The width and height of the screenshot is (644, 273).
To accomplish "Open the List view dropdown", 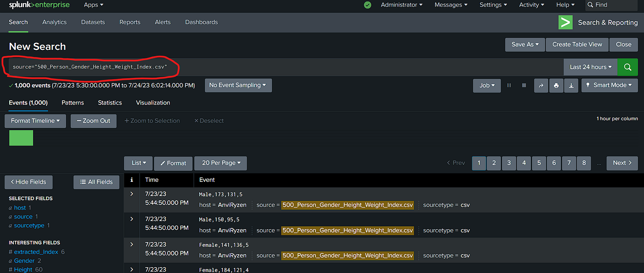I will (138, 163).
